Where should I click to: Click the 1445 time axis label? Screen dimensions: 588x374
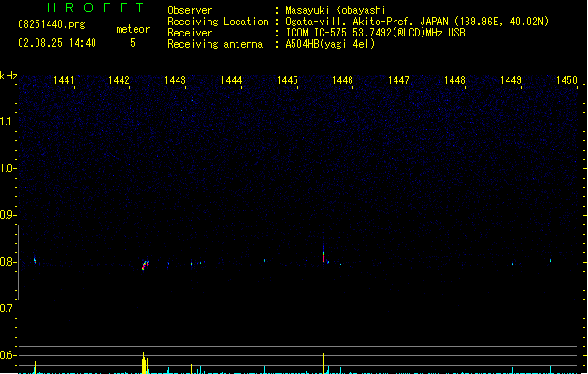coord(287,80)
